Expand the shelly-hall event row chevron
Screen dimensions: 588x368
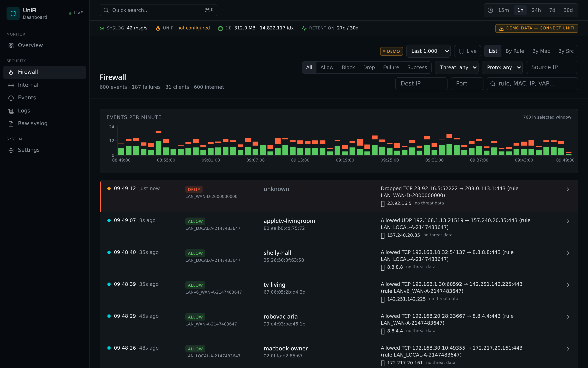click(x=568, y=253)
